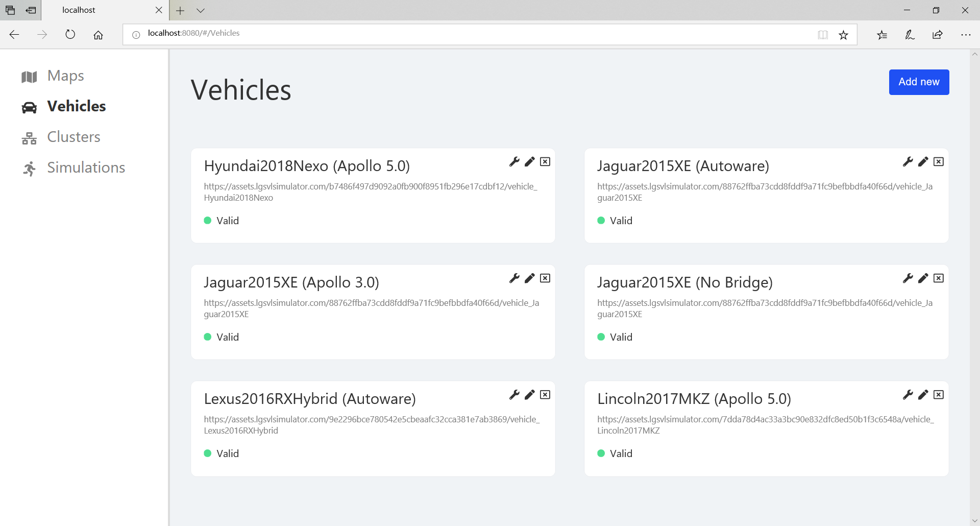Close the localhost tab
The height and width of the screenshot is (526, 980).
point(159,10)
